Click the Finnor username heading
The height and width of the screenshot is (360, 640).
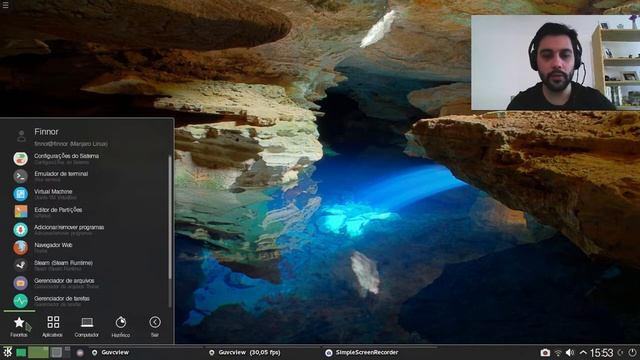(46, 132)
